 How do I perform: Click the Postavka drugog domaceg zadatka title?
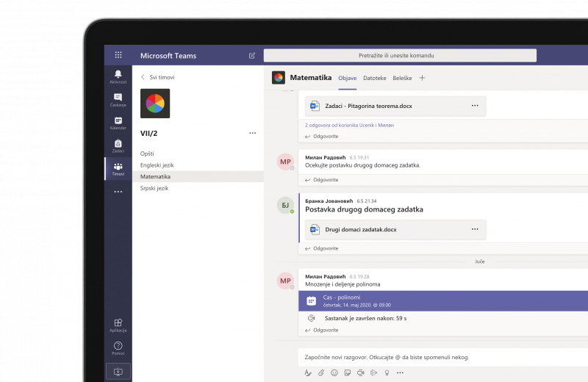click(364, 209)
